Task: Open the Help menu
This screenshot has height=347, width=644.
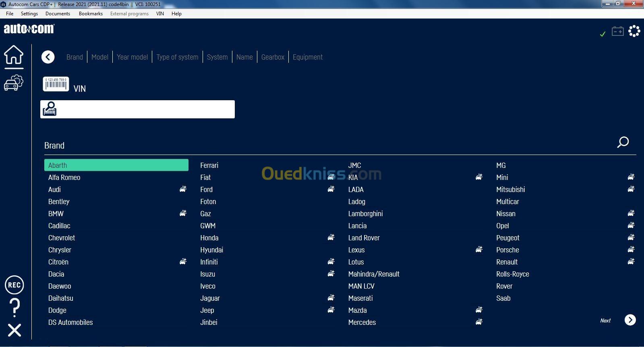Action: coord(176,13)
